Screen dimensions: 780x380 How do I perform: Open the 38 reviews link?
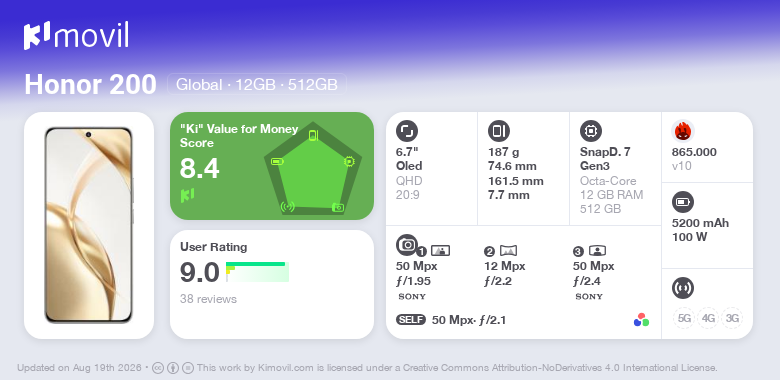pos(208,299)
